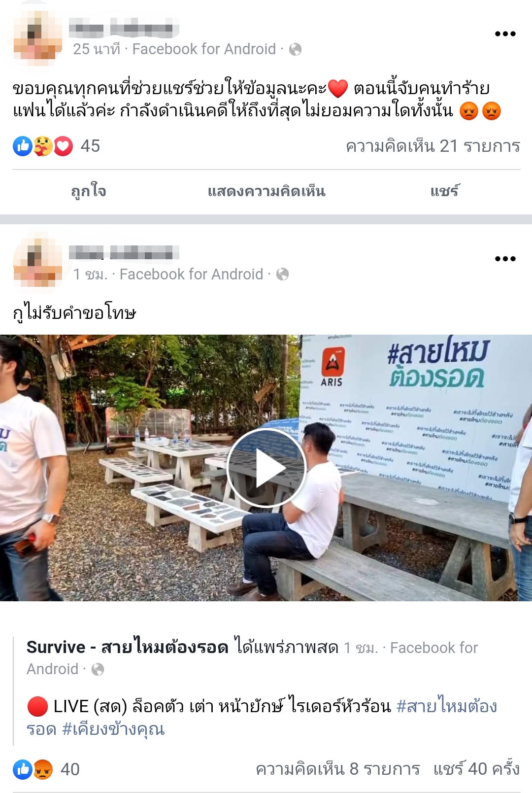Click the angry reaction icon on second post
This screenshot has height=793, width=532.
click(x=43, y=769)
